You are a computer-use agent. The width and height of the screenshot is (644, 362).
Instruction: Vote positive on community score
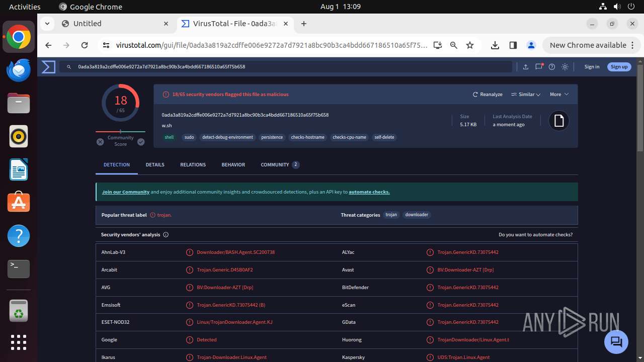tap(141, 142)
